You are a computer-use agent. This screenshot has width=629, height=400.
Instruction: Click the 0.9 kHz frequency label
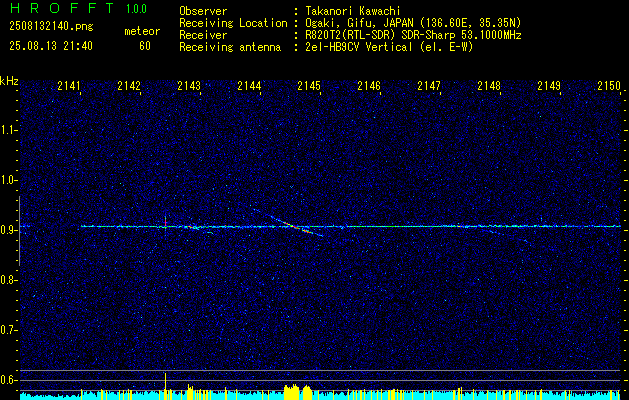tap(8, 230)
